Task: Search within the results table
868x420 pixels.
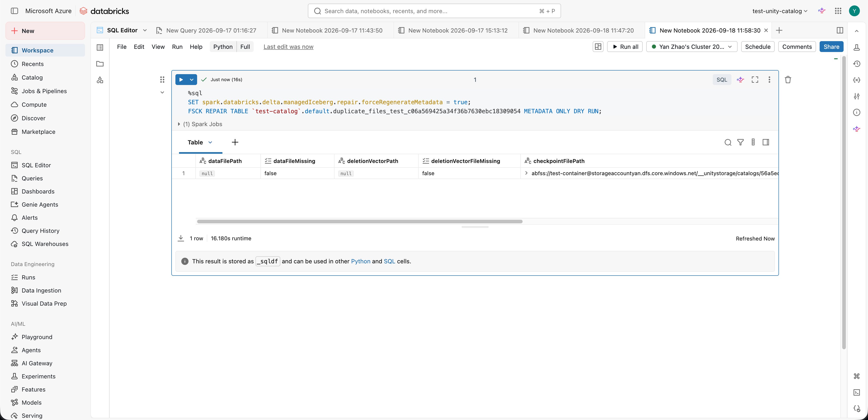Action: tap(728, 142)
